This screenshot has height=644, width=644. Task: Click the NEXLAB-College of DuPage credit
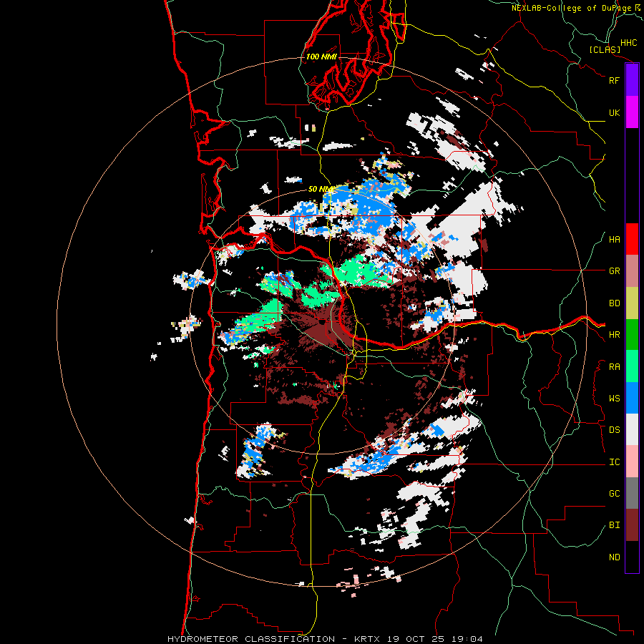click(x=572, y=8)
